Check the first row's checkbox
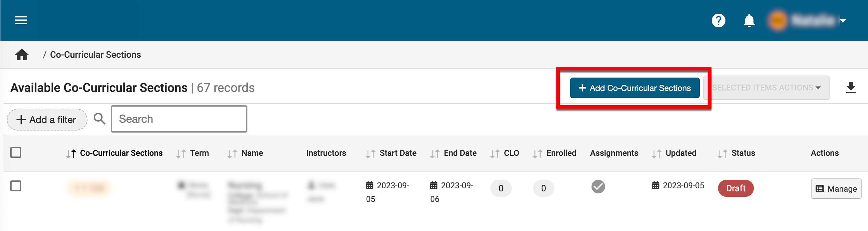The width and height of the screenshot is (868, 231). [x=16, y=186]
